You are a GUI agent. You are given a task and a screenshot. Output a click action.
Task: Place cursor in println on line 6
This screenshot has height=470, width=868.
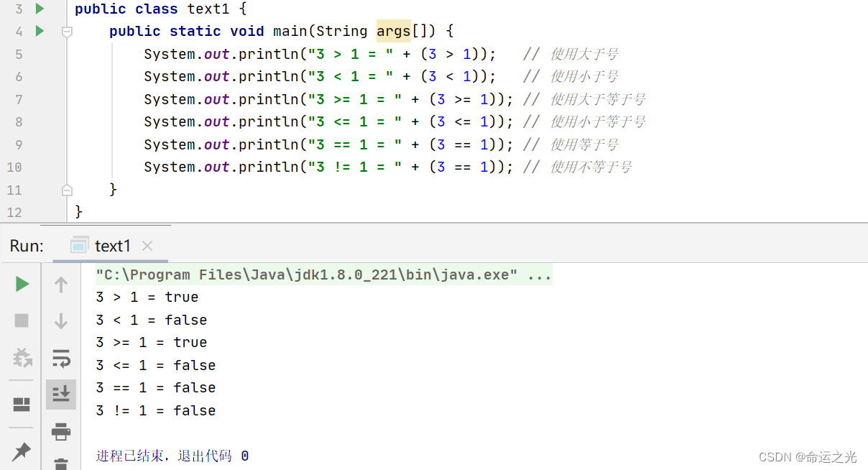(268, 76)
